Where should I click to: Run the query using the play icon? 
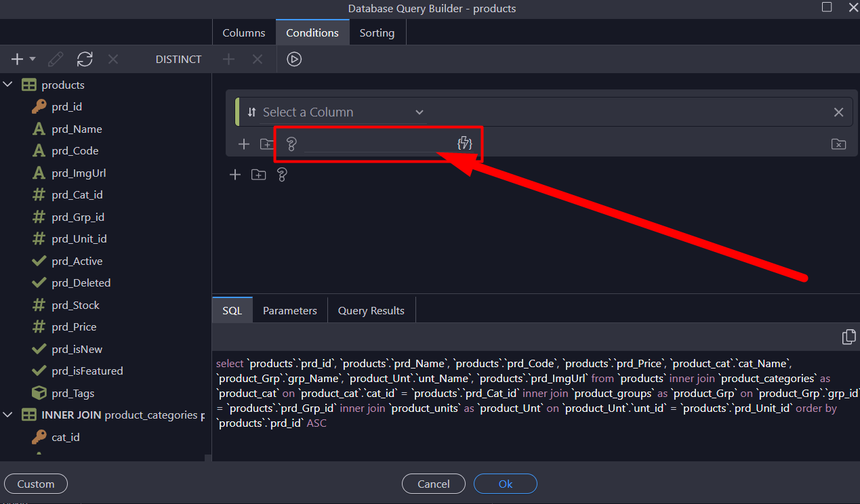pyautogui.click(x=294, y=59)
